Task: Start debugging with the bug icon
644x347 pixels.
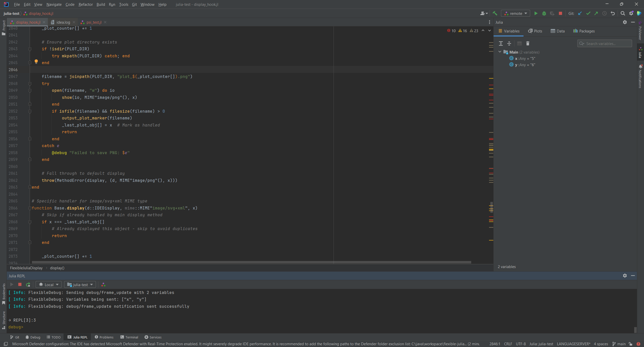Action: point(544,13)
